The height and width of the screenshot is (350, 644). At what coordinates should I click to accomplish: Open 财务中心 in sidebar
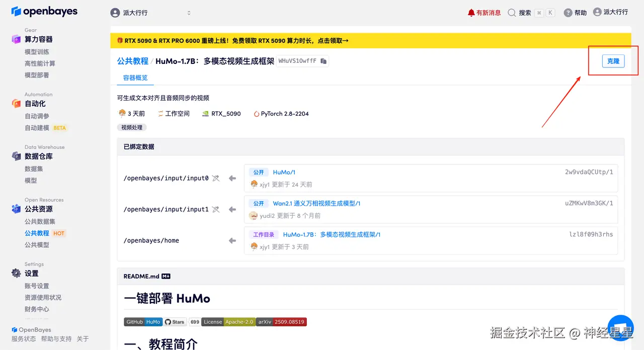point(37,309)
